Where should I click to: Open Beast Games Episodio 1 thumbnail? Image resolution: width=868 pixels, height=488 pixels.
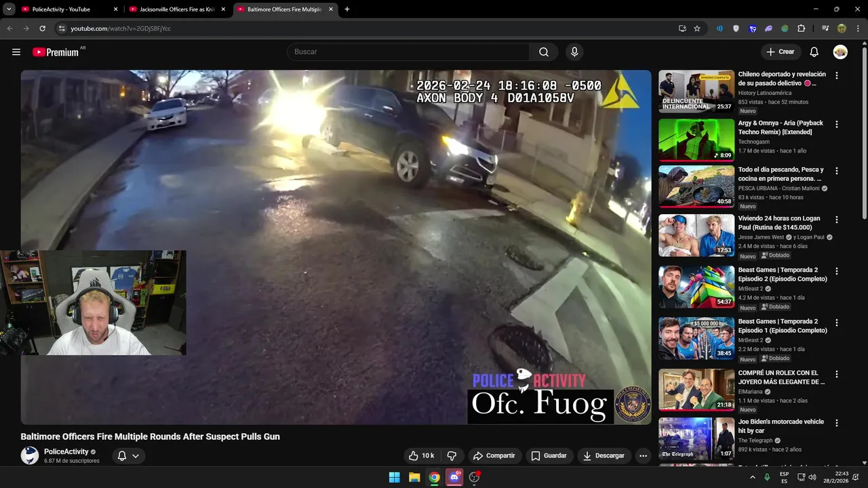(x=696, y=338)
